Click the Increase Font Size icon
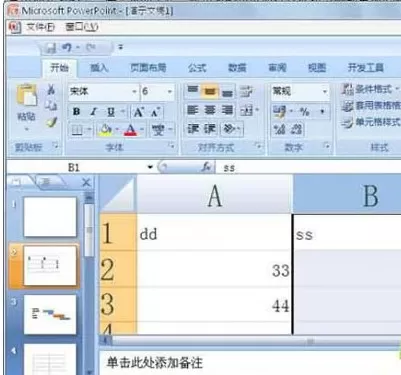 tap(138, 112)
